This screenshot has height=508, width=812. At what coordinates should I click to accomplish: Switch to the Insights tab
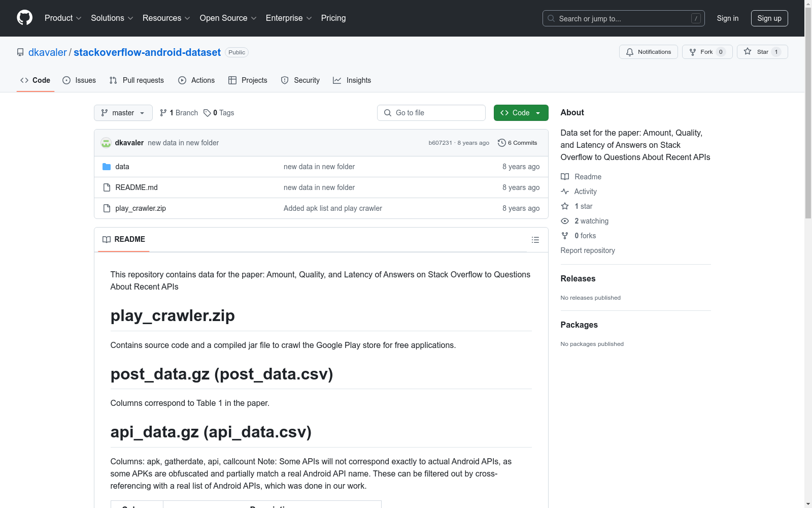[x=352, y=80]
